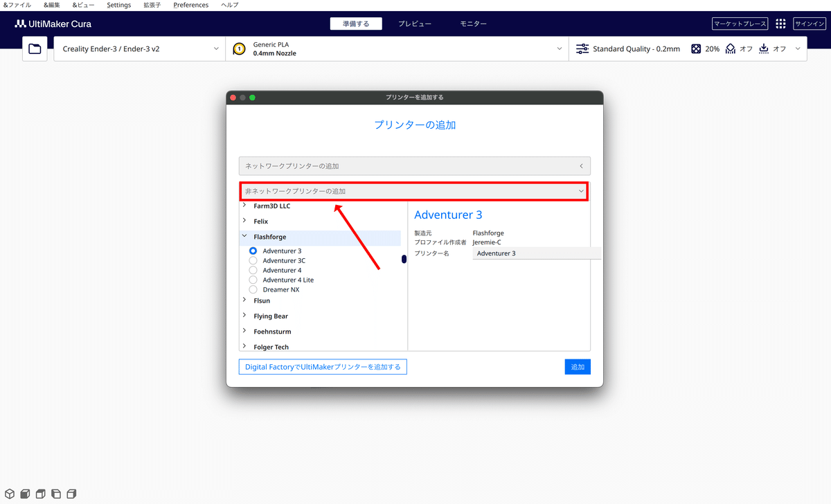
Task: Click the プリンター名 input field
Action: click(x=537, y=253)
